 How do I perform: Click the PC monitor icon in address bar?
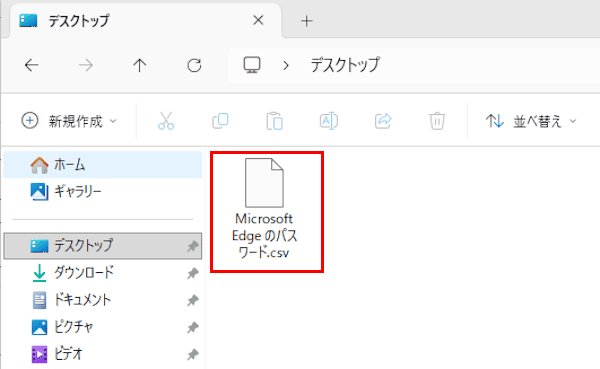click(x=252, y=65)
